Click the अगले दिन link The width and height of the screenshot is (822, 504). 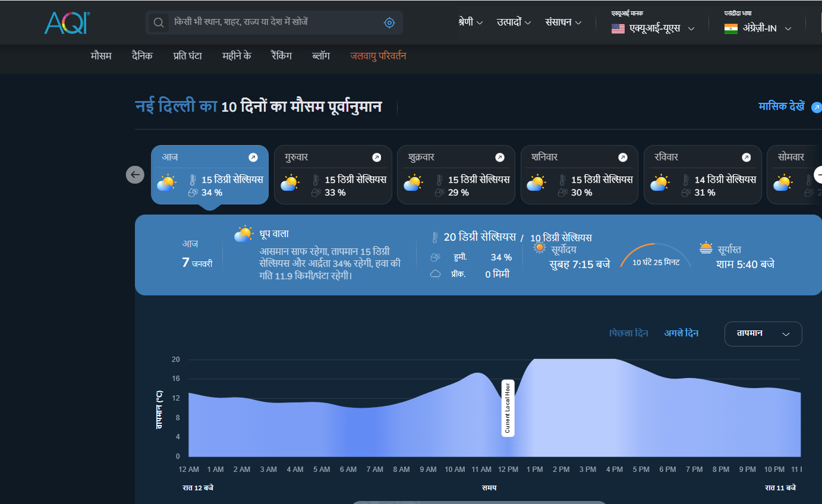[x=681, y=333]
